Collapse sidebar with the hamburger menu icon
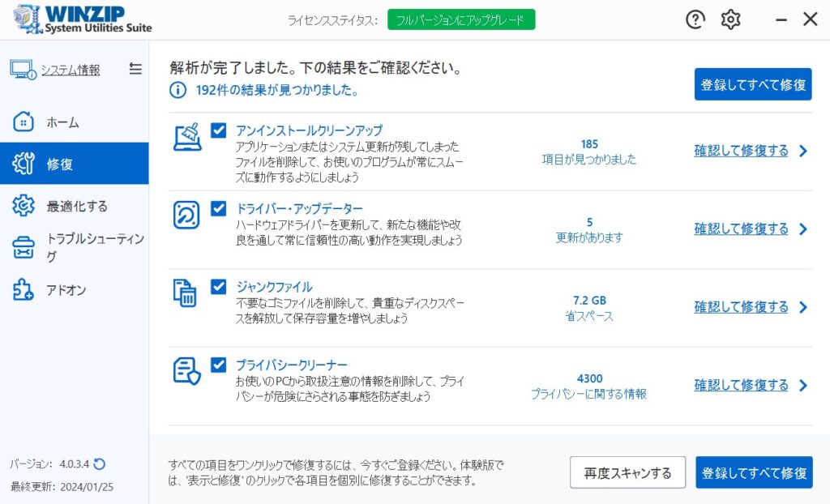Screen dimensions: 830x504 [x=135, y=69]
